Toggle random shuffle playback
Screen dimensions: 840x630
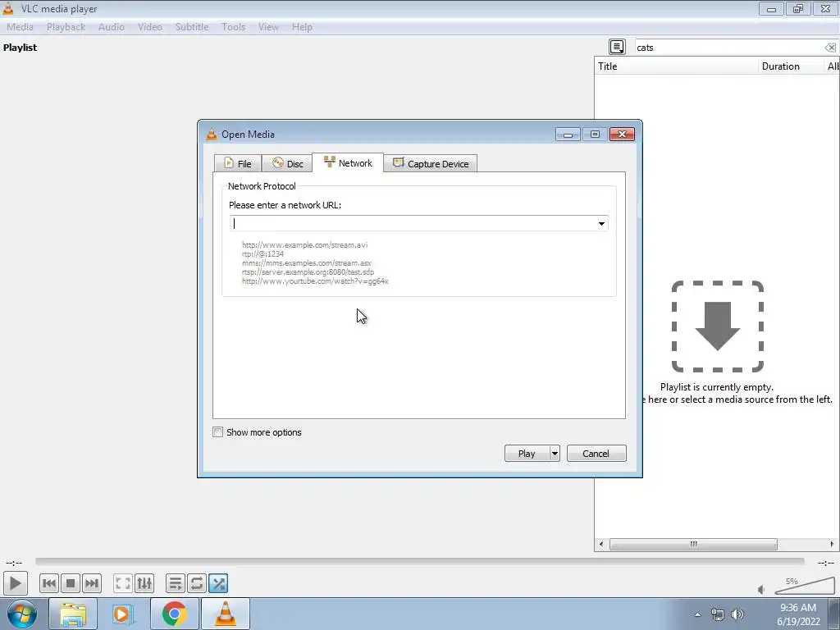tap(218, 583)
